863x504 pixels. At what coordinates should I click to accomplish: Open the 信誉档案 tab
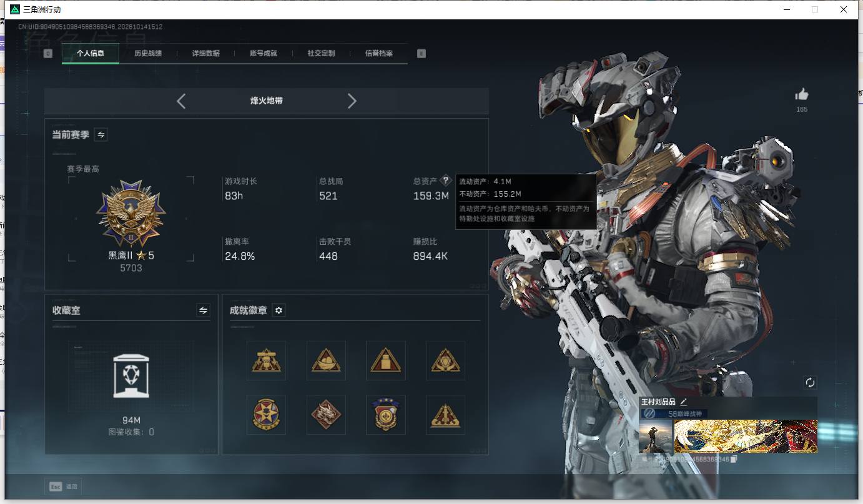(x=379, y=53)
